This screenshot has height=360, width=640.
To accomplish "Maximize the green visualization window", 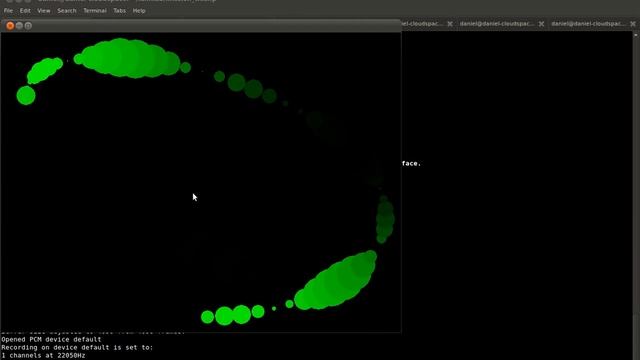I will (x=28, y=26).
